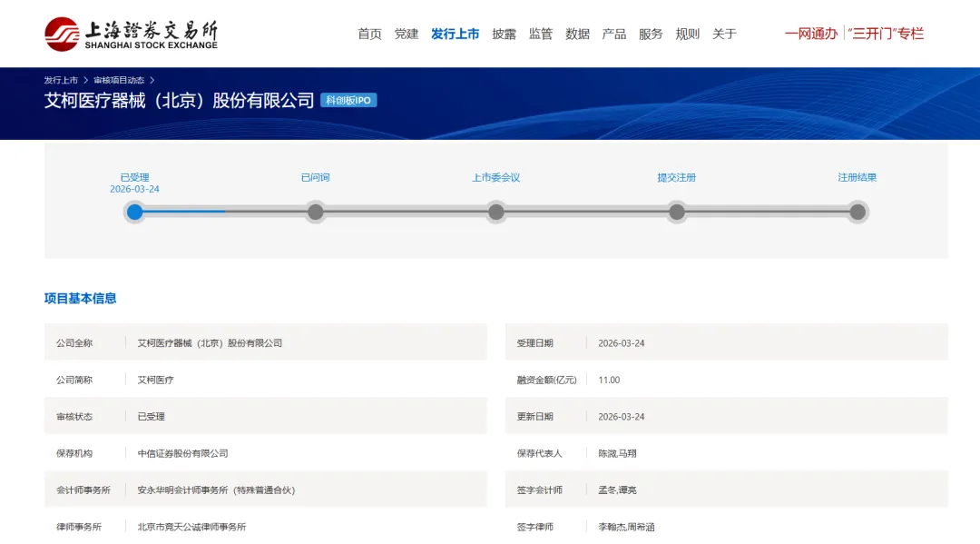
Task: Go to the 一网通办 link
Action: tap(811, 34)
